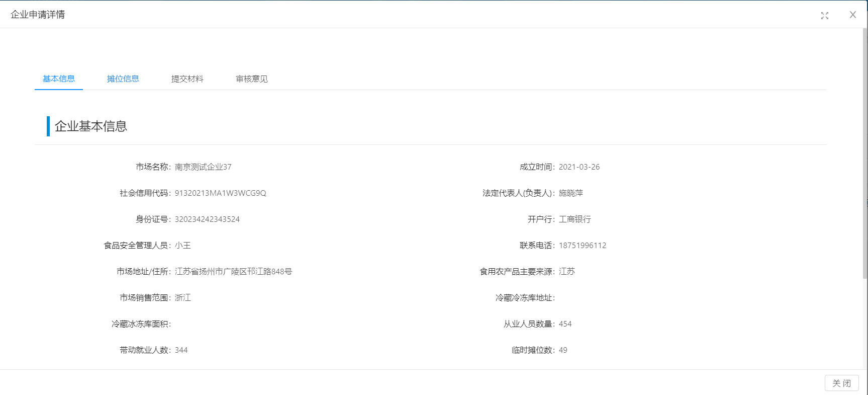868x395 pixels.
Task: Click the bank value 工商银行
Action: [x=575, y=219]
